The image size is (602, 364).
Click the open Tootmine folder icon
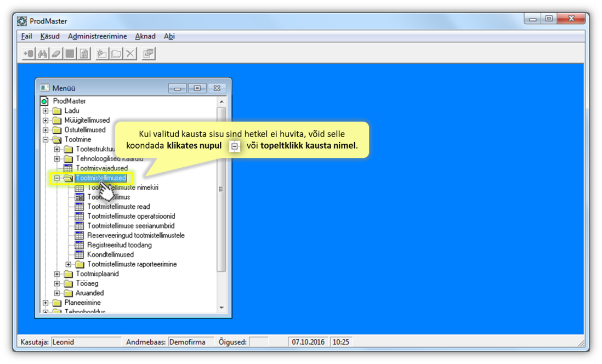coord(57,139)
